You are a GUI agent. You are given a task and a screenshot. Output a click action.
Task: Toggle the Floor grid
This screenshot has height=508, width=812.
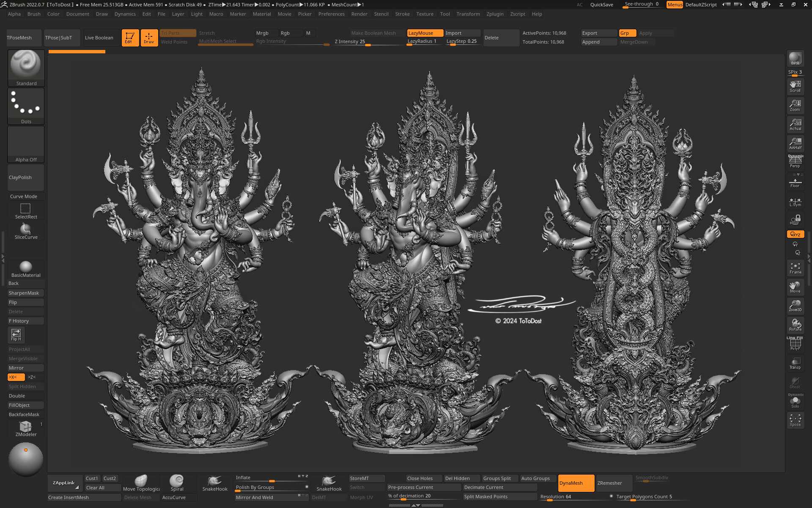tap(795, 182)
